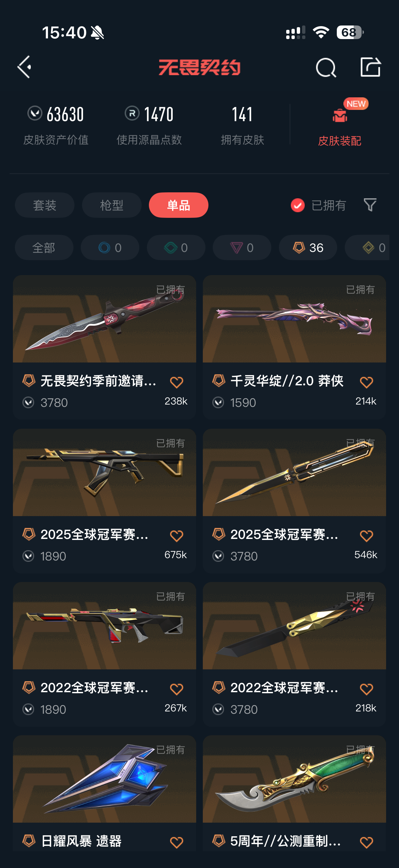The image size is (399, 868).
Task: Open the search magnifier icon
Action: point(326,68)
